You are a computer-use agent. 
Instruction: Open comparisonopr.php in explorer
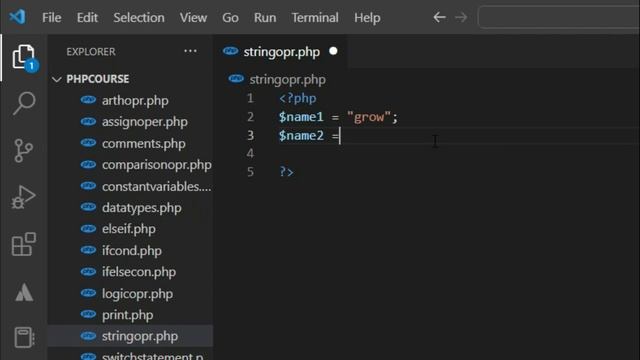131,164
